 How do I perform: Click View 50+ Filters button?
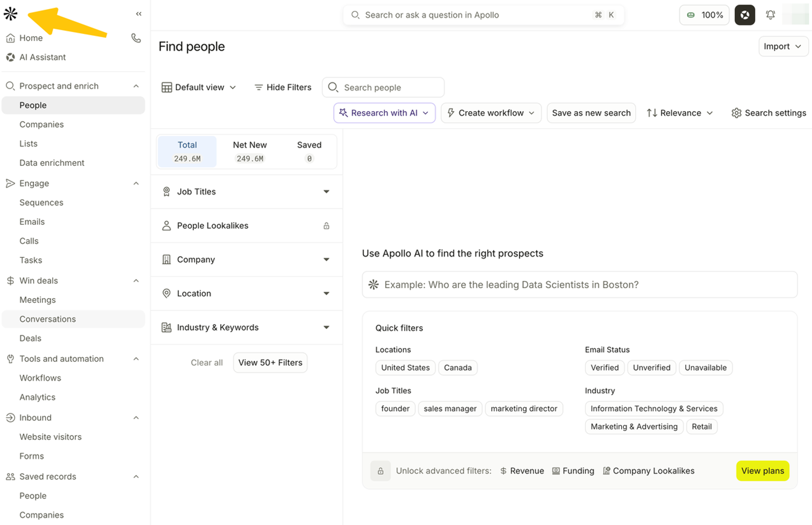270,363
